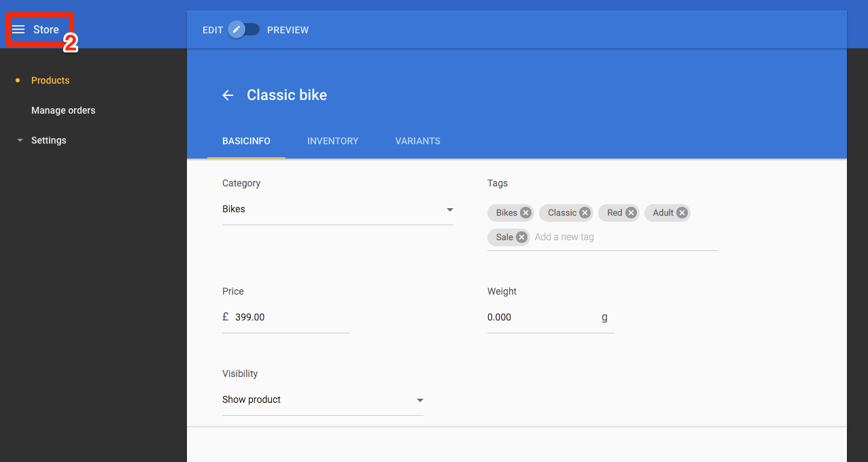868x462 pixels.
Task: Switch to the INVENTORY tab
Action: pos(333,141)
